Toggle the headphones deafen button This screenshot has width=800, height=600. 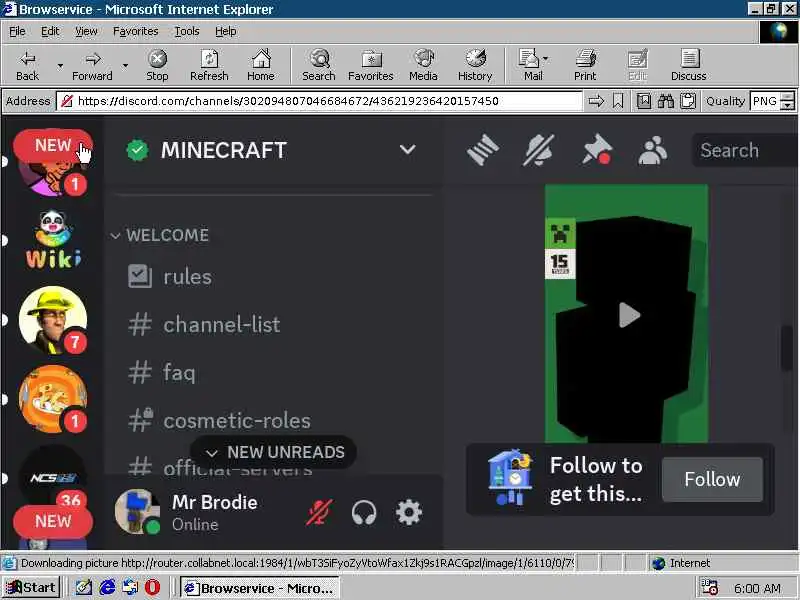pyautogui.click(x=364, y=512)
